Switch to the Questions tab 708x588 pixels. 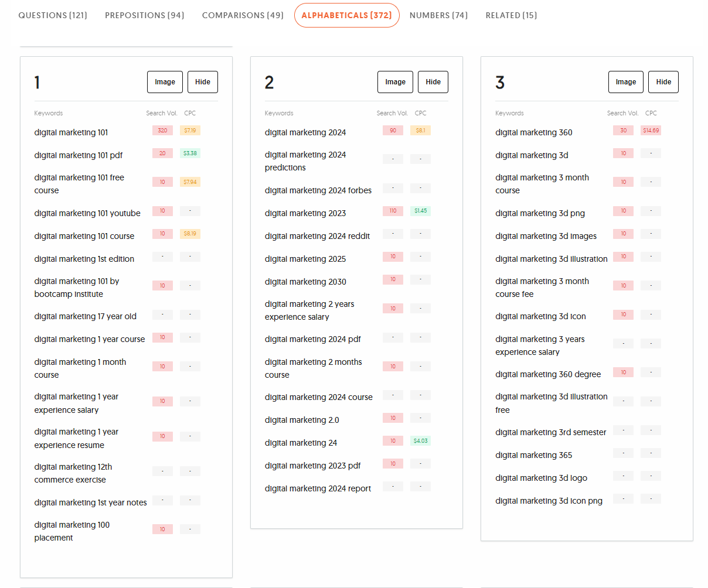(53, 15)
